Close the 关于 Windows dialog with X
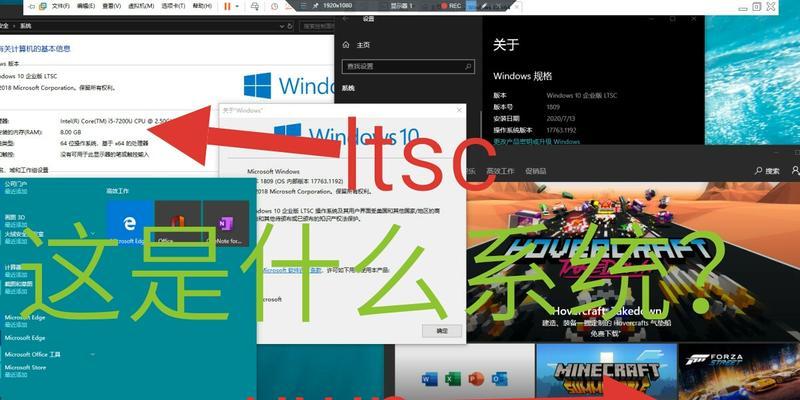Viewport: 800px width, 400px height. tap(459, 110)
